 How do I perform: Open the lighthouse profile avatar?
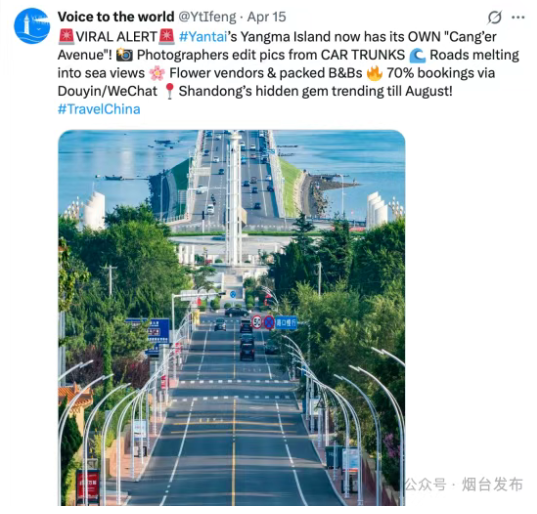32,26
